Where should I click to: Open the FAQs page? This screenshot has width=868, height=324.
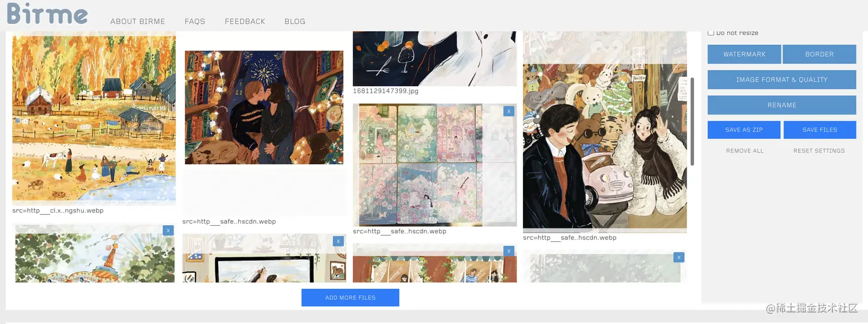(x=195, y=21)
